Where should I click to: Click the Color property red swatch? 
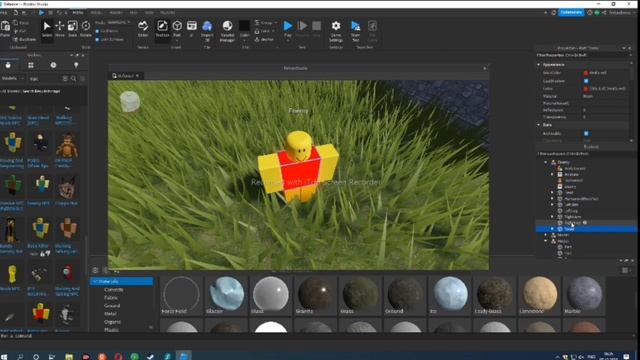[x=586, y=89]
